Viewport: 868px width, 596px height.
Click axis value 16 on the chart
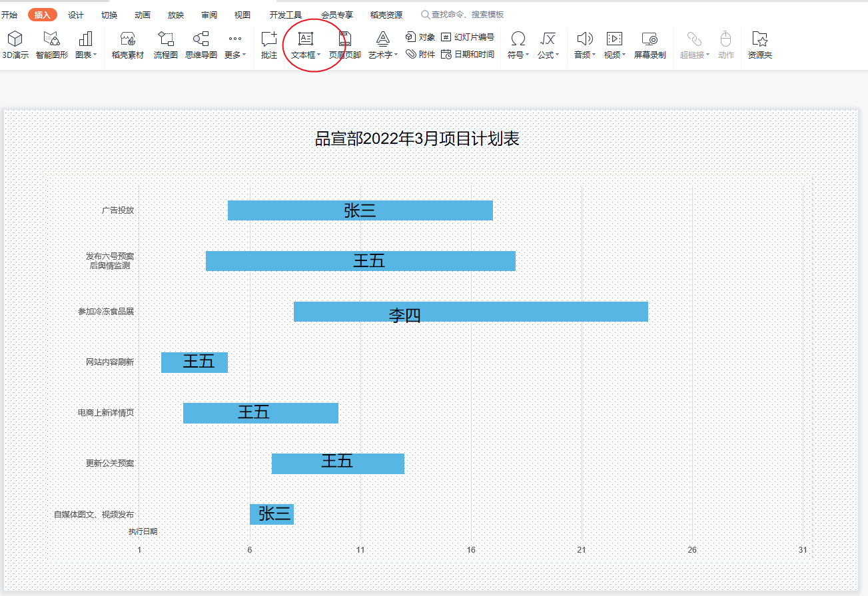(x=471, y=550)
